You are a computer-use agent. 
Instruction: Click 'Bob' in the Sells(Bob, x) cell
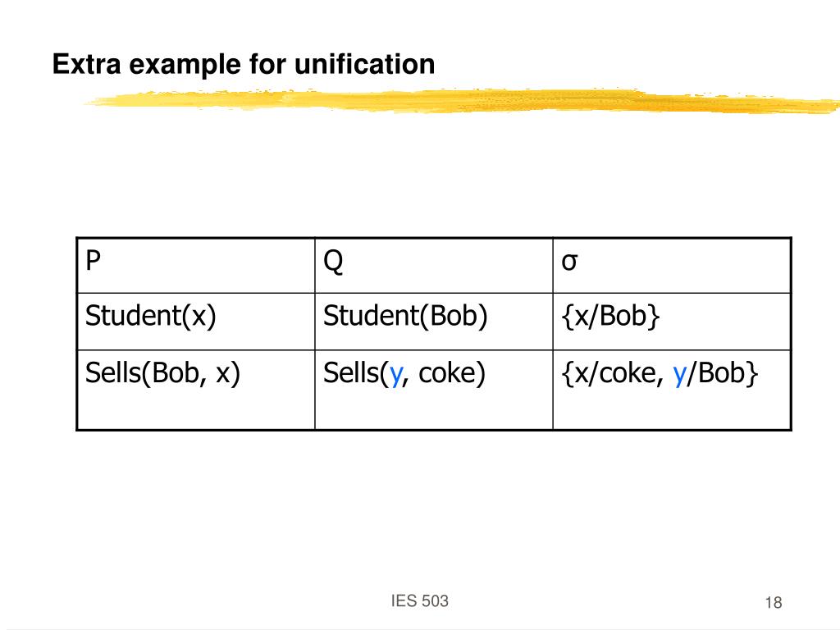(176, 373)
